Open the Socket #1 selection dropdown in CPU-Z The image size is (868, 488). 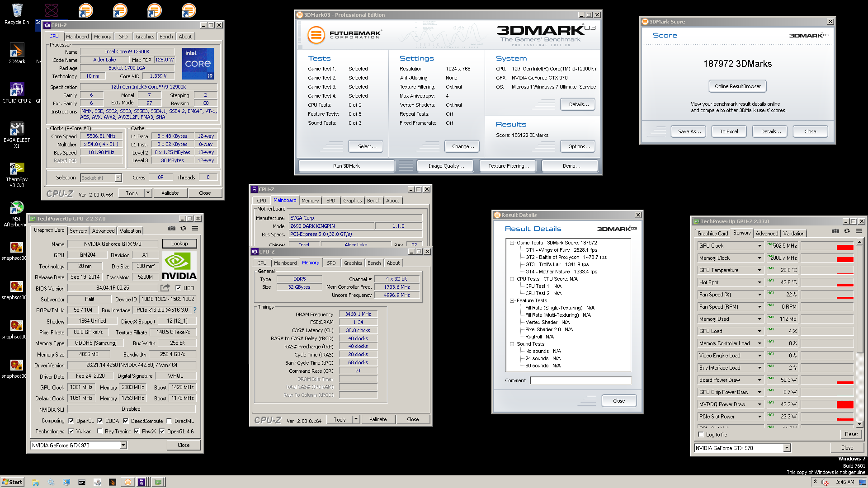[118, 178]
